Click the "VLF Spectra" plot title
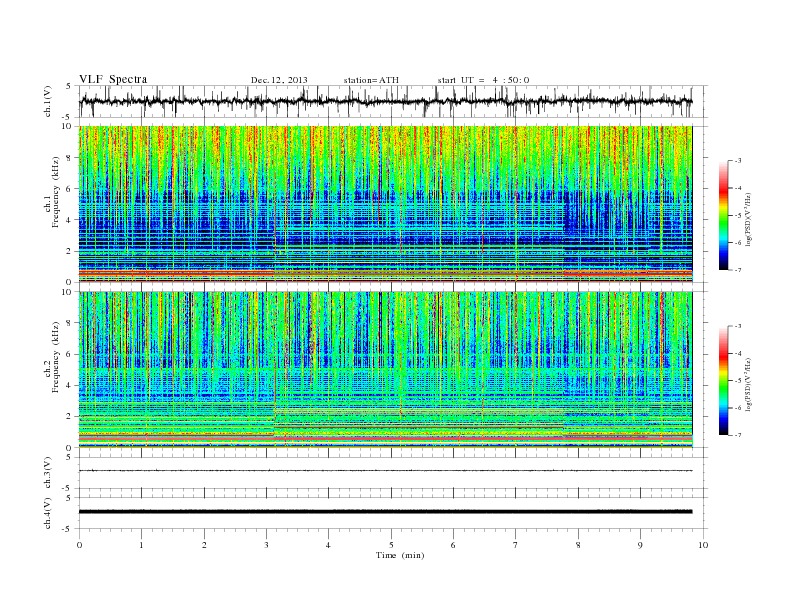This screenshot has width=792, height=612. coord(113,79)
